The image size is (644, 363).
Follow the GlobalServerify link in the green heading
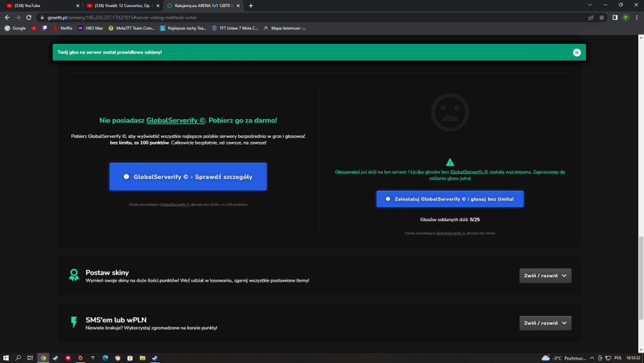176,121
